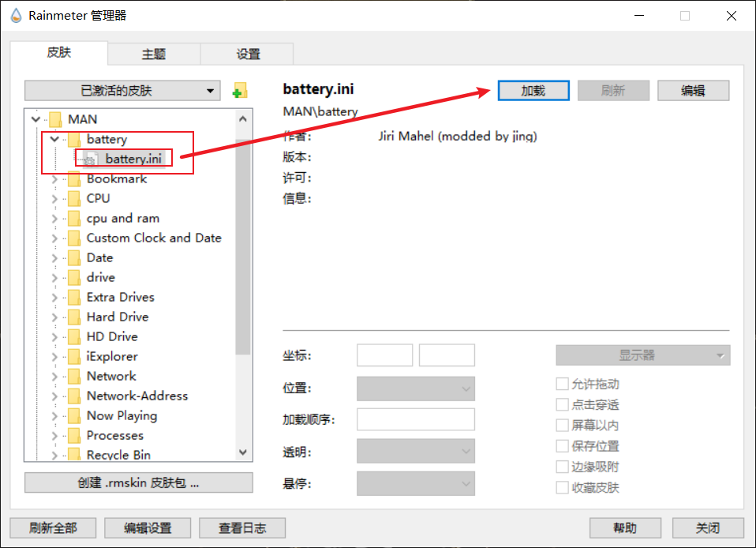Select the iExplorer tree item label

click(x=112, y=356)
